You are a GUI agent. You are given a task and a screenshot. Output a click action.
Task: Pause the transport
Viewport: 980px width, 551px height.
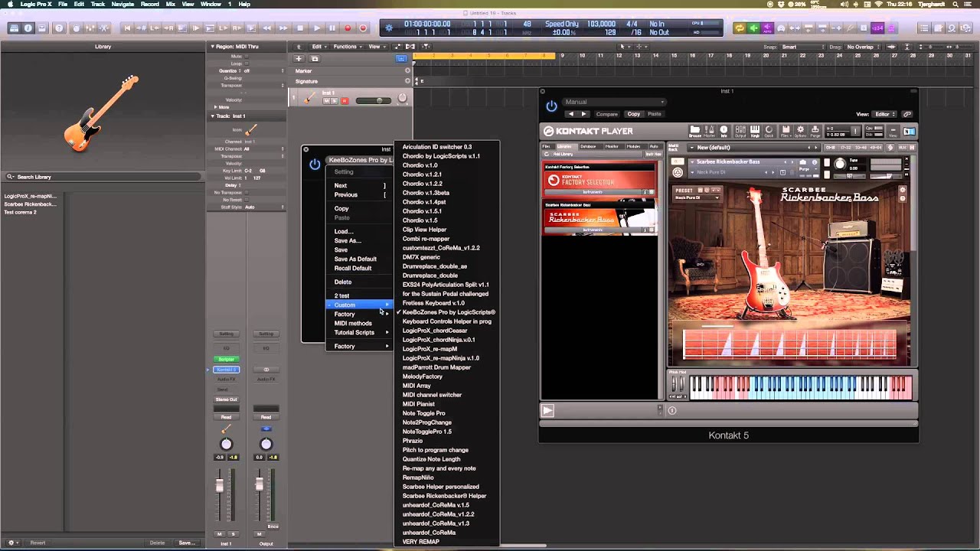coord(332,28)
